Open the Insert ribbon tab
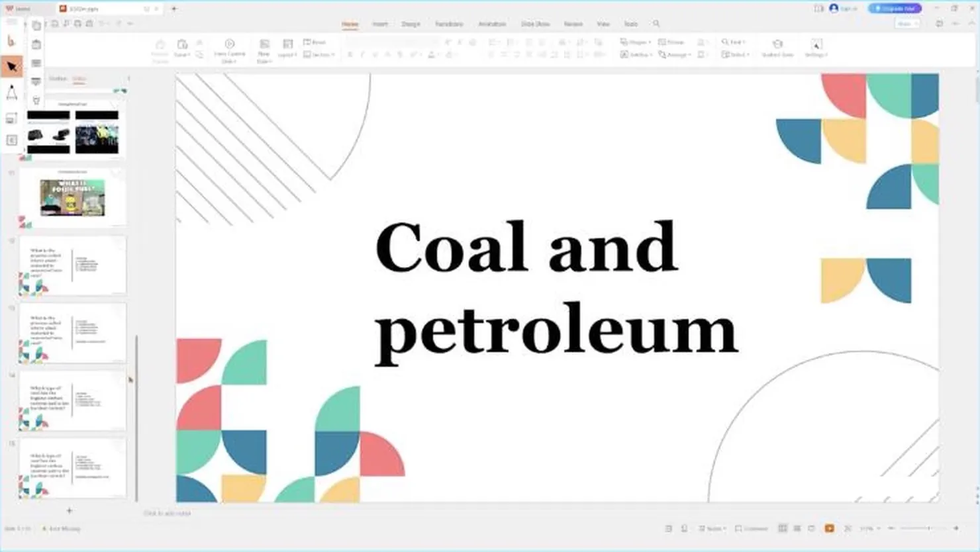980x552 pixels. click(380, 24)
